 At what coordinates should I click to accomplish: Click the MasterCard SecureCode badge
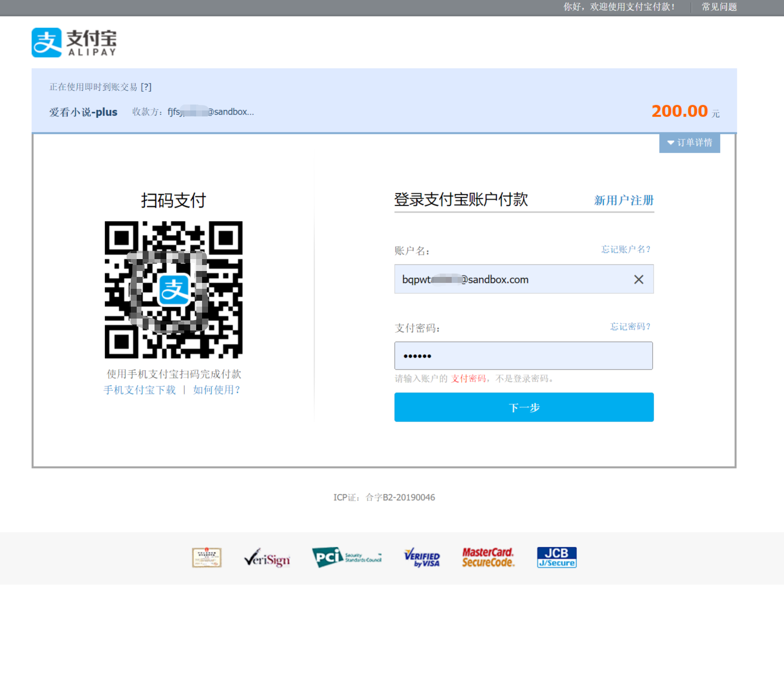(488, 557)
